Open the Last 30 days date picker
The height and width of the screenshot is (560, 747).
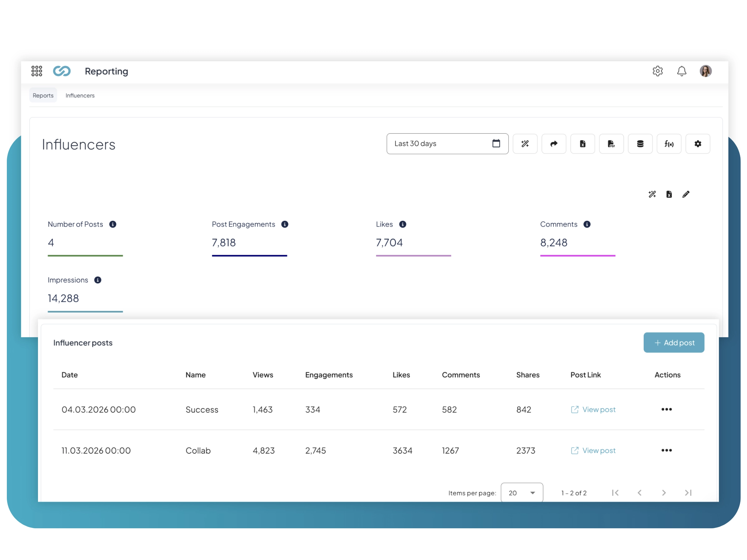click(x=447, y=144)
